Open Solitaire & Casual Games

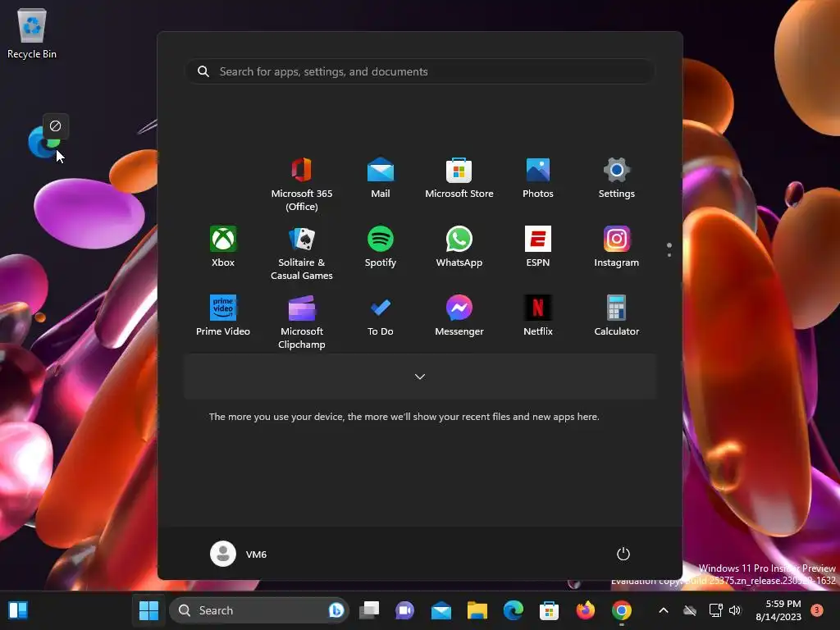302,253
